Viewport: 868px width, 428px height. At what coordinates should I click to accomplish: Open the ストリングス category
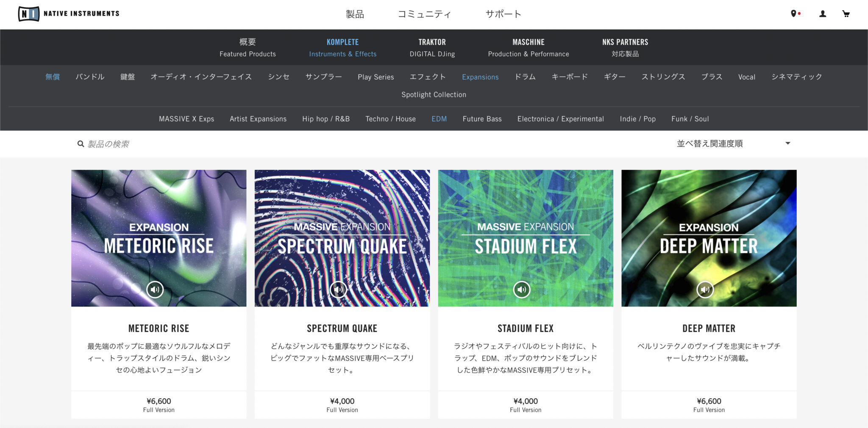click(x=663, y=77)
